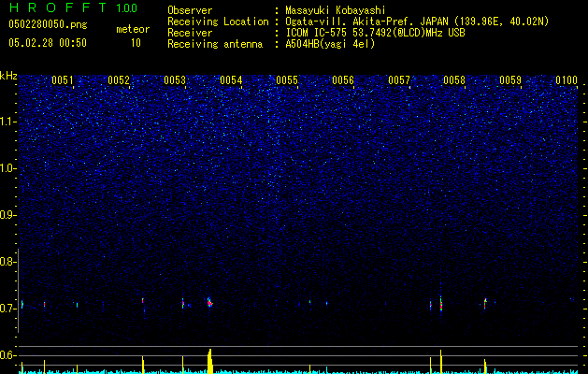Click the 0054 time marker
The image size is (588, 374).
pos(231,80)
